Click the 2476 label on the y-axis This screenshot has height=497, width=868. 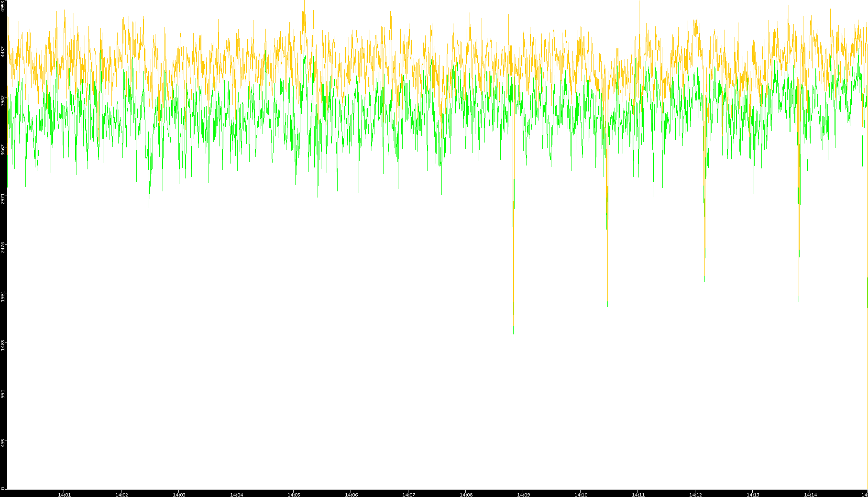[3, 247]
